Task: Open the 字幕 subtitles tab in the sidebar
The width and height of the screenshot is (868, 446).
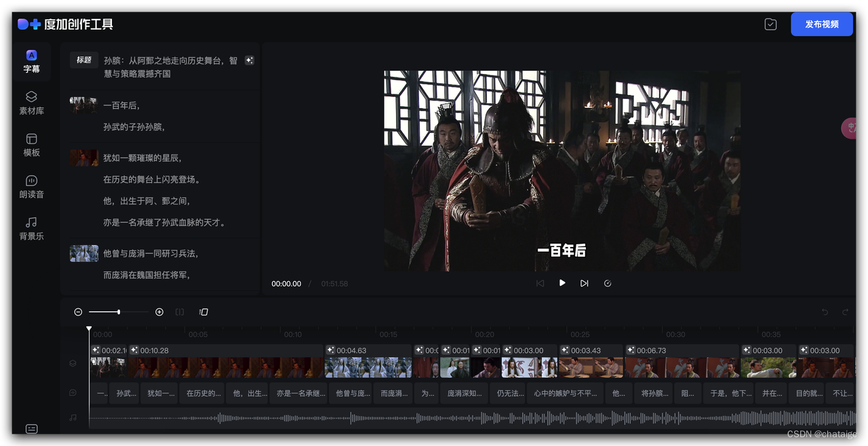Action: coord(31,61)
